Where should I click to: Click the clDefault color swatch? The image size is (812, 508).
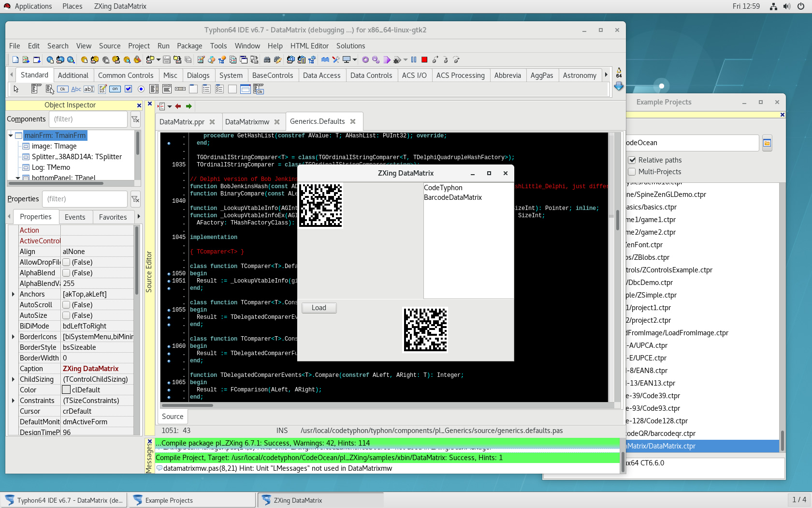[66, 390]
